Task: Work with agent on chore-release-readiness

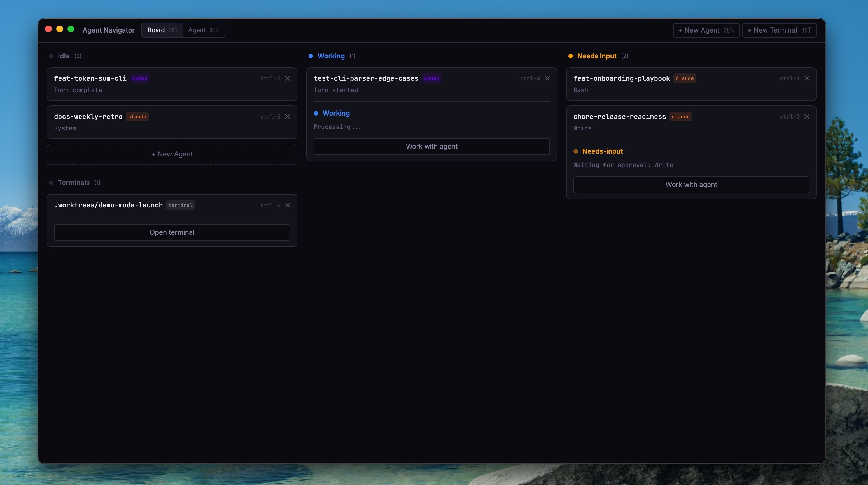Action: 691,184
